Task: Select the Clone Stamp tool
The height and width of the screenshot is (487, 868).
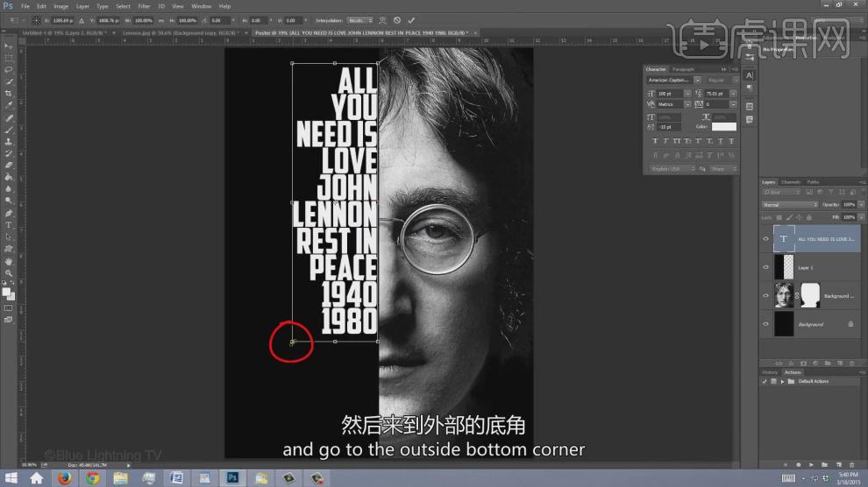Action: 8,142
